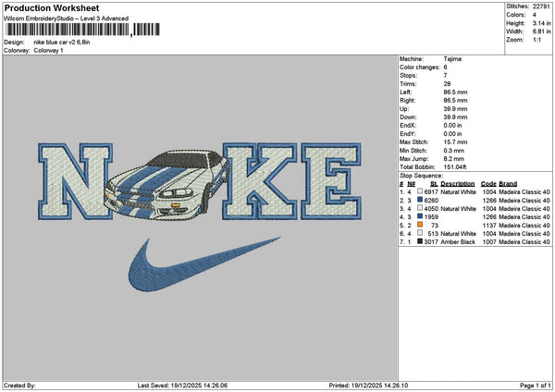Click the Max Stitch value '15.7 mm'
This screenshot has width=555, height=392.
[x=455, y=142]
